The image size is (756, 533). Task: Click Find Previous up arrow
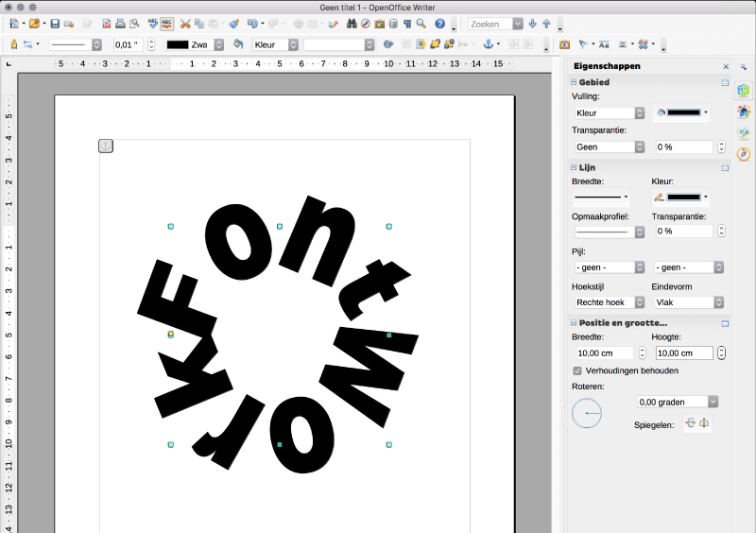(x=546, y=24)
